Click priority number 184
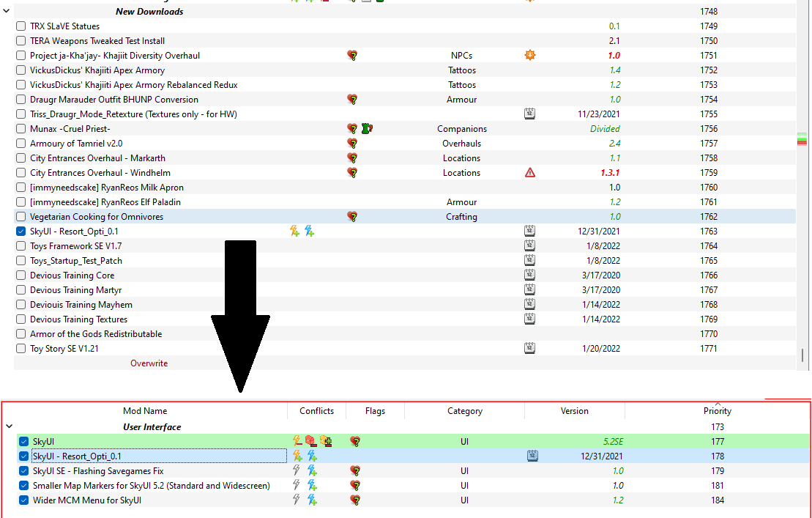812x518 pixels. click(x=718, y=500)
